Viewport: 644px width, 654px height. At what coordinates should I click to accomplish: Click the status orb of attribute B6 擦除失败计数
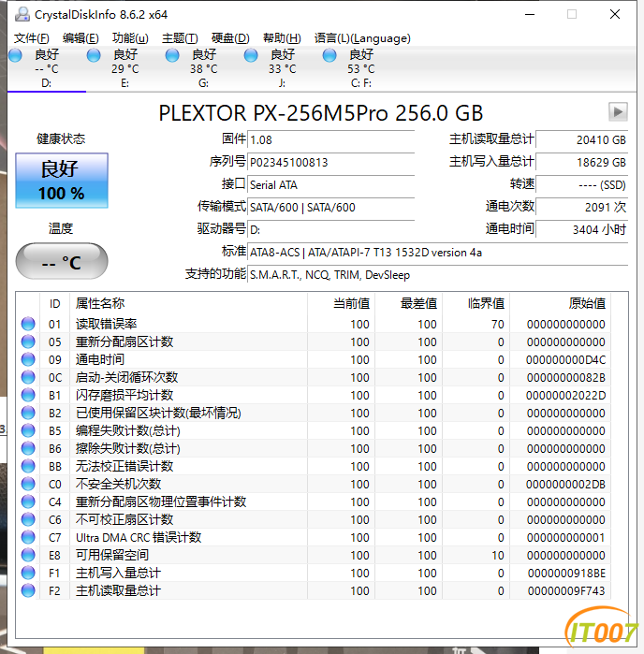[28, 448]
